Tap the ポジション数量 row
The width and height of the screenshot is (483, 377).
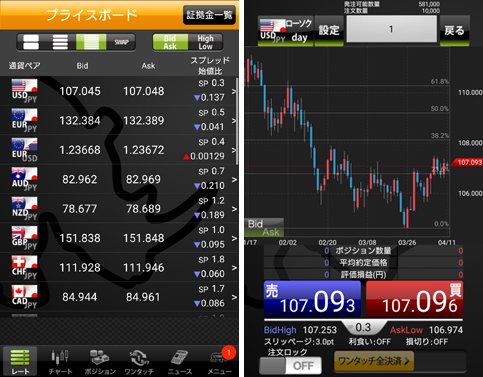point(363,251)
